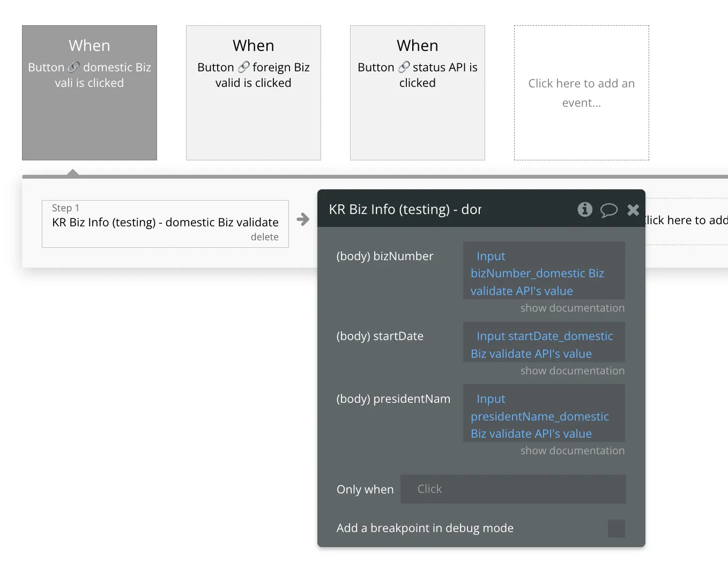Close the KR Biz Info properties panel
The image size is (728, 575).
pyautogui.click(x=633, y=210)
